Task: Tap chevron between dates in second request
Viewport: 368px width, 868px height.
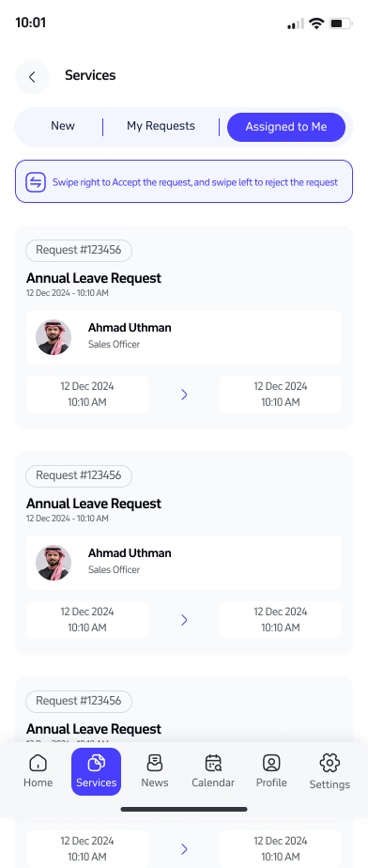Action: click(x=184, y=620)
